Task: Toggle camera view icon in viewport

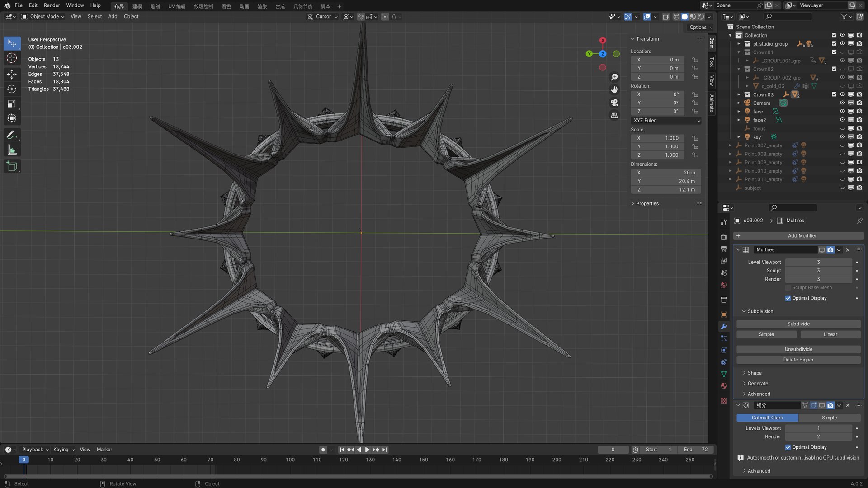Action: 614,103
